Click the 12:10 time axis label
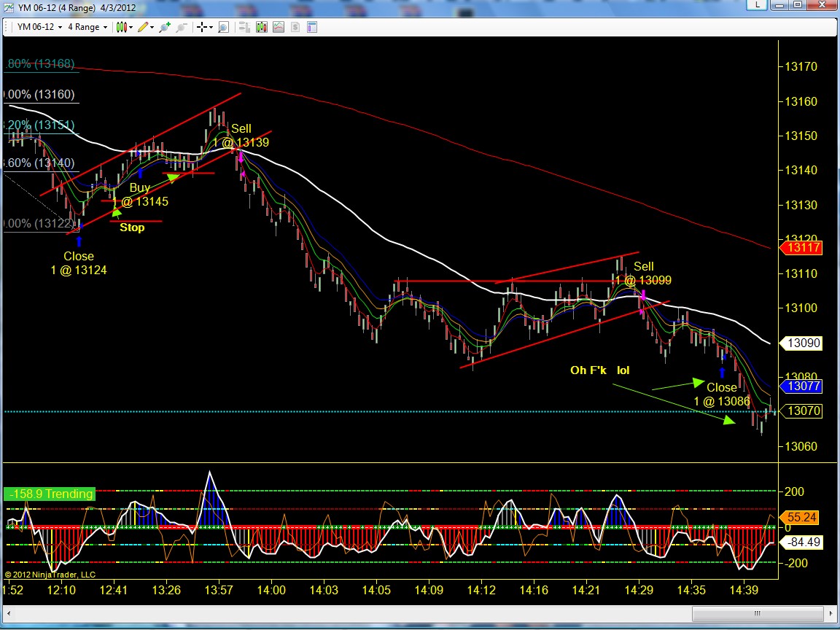840x630 pixels. click(61, 591)
